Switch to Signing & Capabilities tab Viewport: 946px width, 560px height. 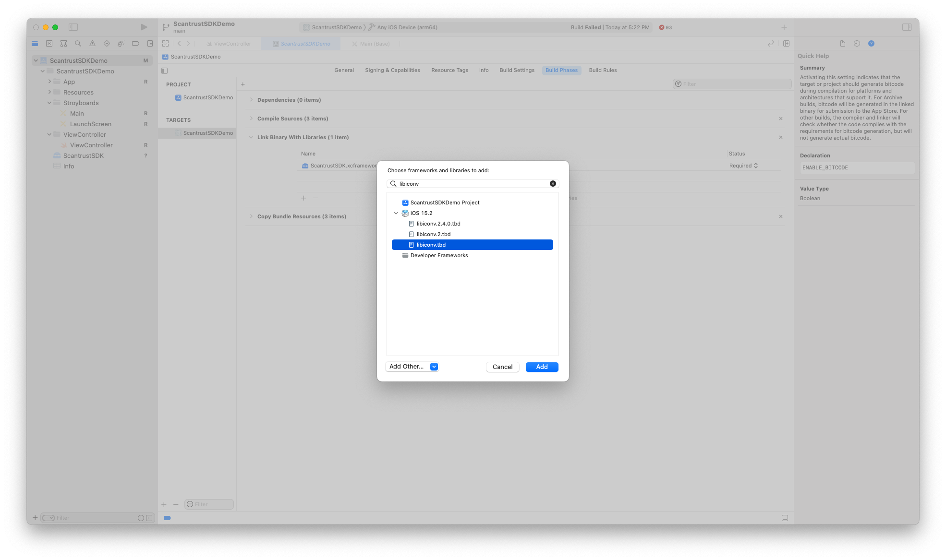[392, 70]
